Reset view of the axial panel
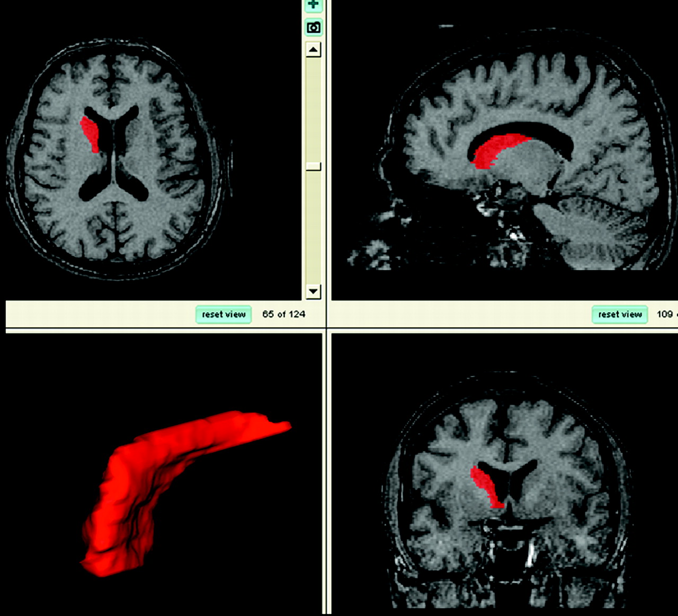This screenshot has height=616, width=678. (x=224, y=315)
